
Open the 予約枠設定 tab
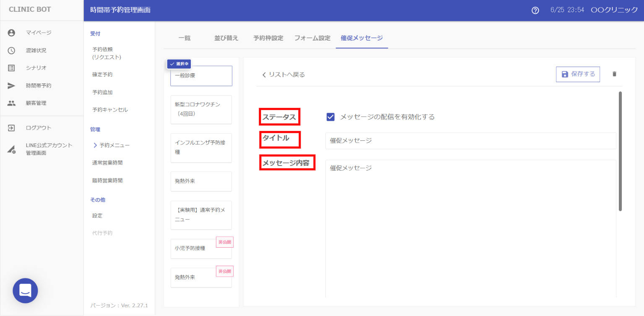click(x=268, y=38)
